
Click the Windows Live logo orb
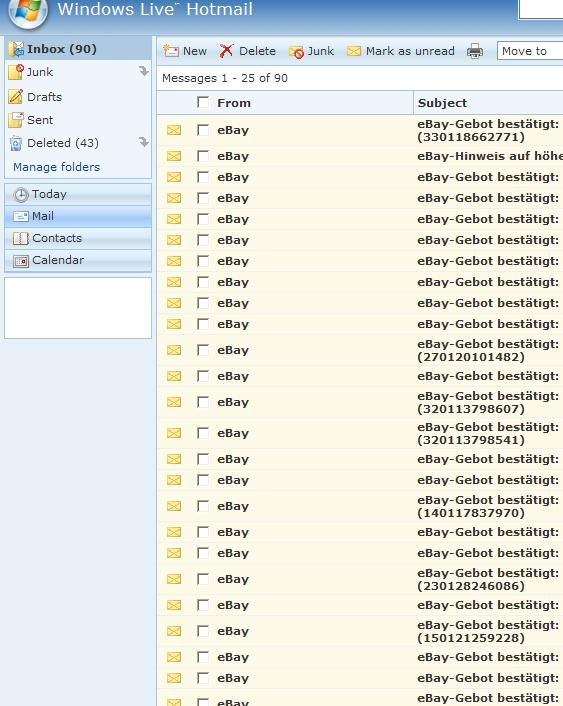click(x=28, y=13)
